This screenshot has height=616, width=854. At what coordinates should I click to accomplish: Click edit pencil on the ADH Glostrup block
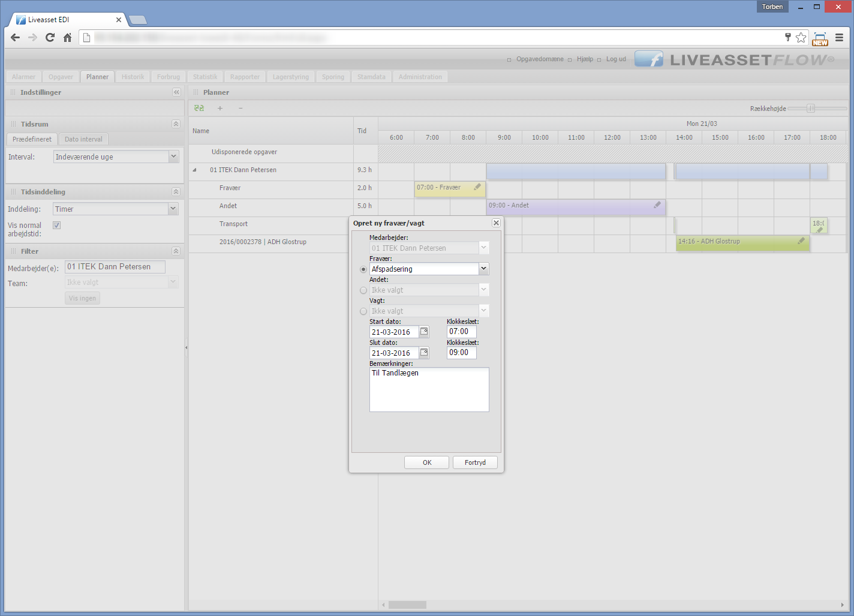tap(801, 241)
